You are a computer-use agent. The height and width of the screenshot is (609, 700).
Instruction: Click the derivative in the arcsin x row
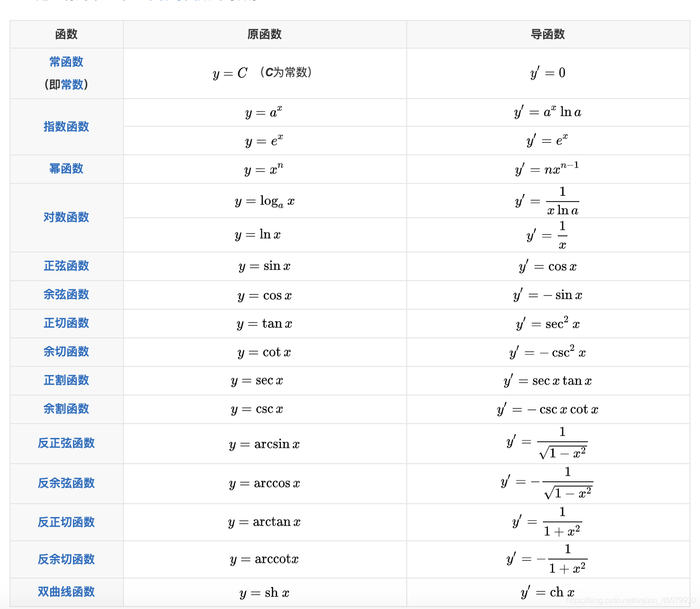[x=547, y=443]
